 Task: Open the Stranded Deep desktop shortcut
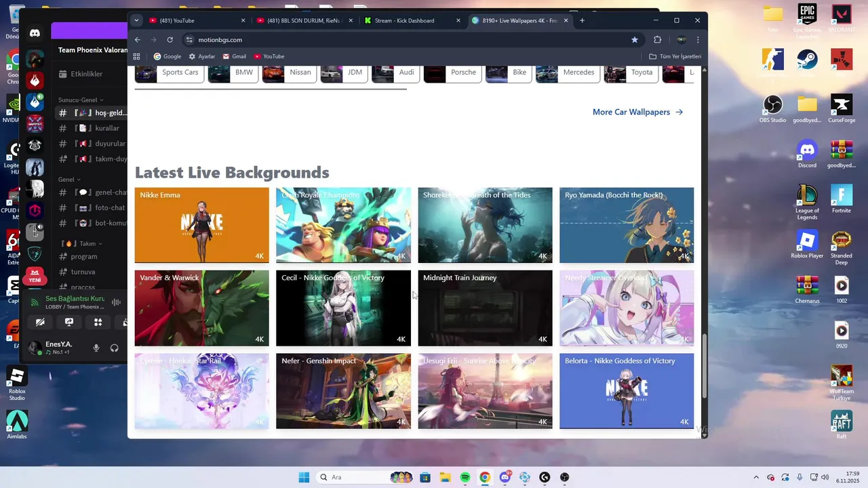tap(842, 247)
